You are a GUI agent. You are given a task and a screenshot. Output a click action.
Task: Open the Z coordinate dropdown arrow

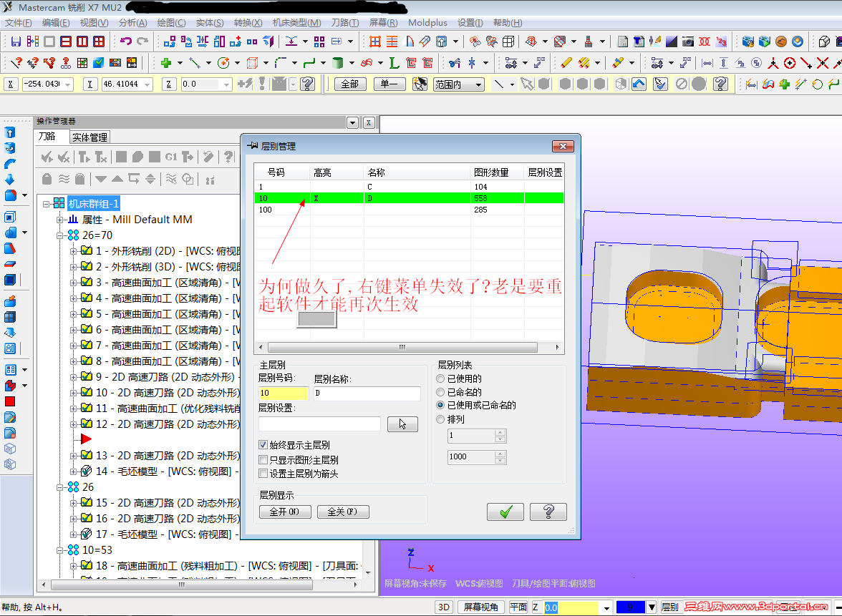(226, 84)
